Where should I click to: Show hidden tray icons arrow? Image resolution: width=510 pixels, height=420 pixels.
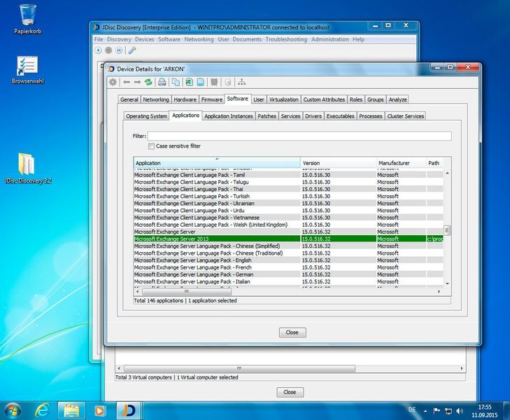(425, 411)
